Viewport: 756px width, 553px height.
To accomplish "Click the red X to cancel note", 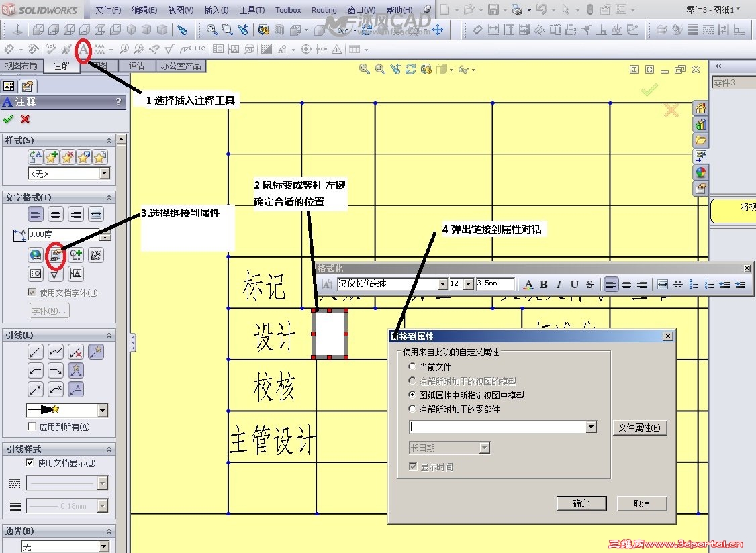I will [25, 119].
